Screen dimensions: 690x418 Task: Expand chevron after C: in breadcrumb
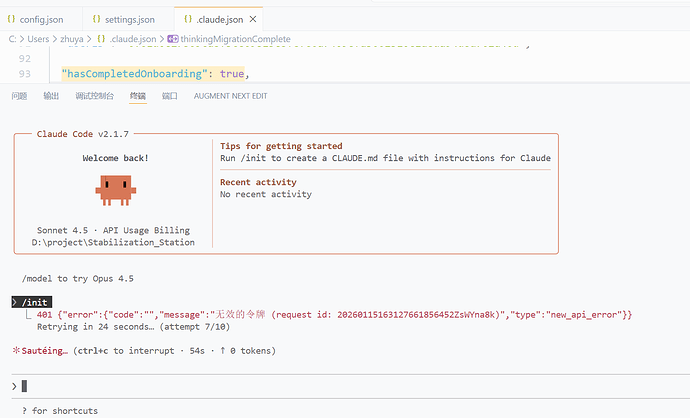click(x=22, y=39)
